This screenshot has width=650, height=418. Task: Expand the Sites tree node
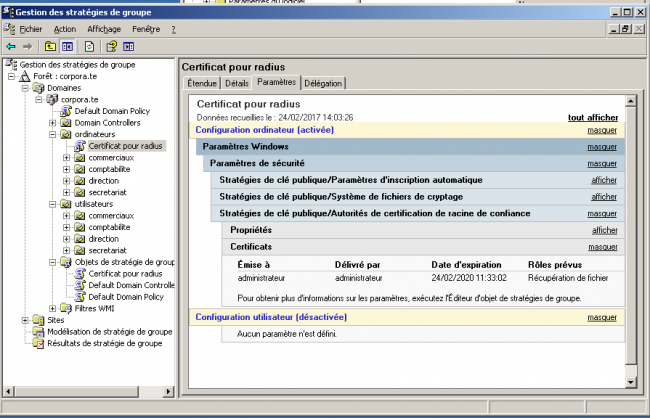tap(25, 320)
